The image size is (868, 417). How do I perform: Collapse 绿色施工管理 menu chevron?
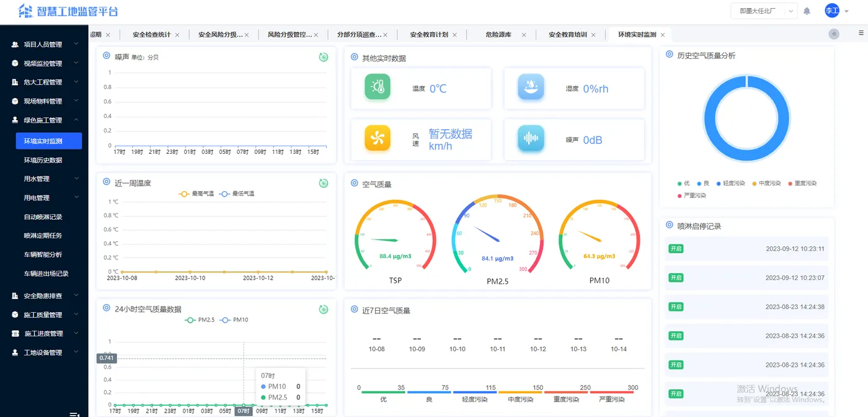(x=76, y=119)
